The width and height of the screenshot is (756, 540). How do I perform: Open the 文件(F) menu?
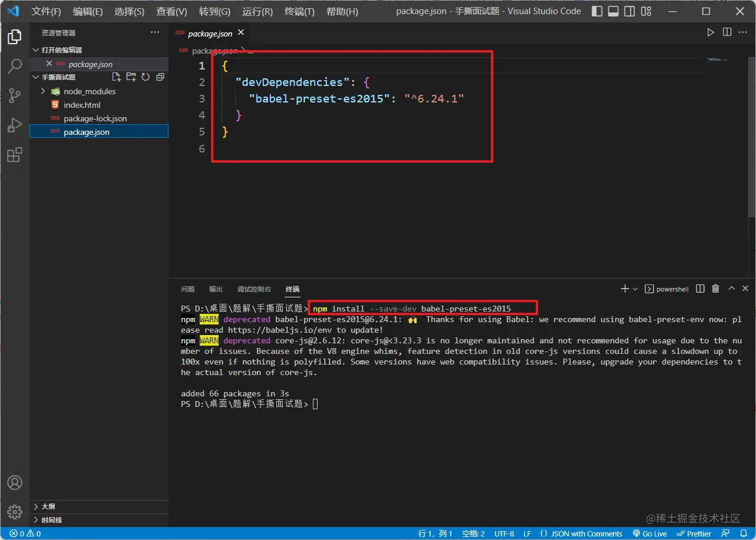pos(46,11)
